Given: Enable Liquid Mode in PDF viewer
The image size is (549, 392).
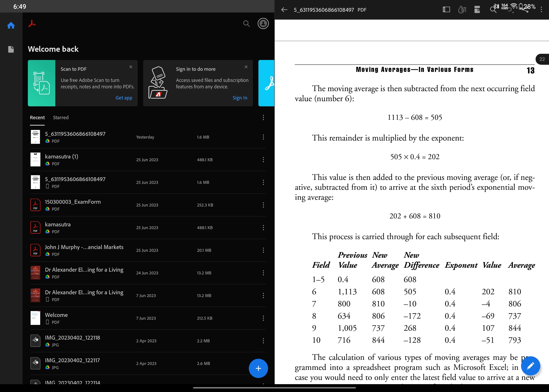Looking at the screenshot, I should click(x=462, y=10).
